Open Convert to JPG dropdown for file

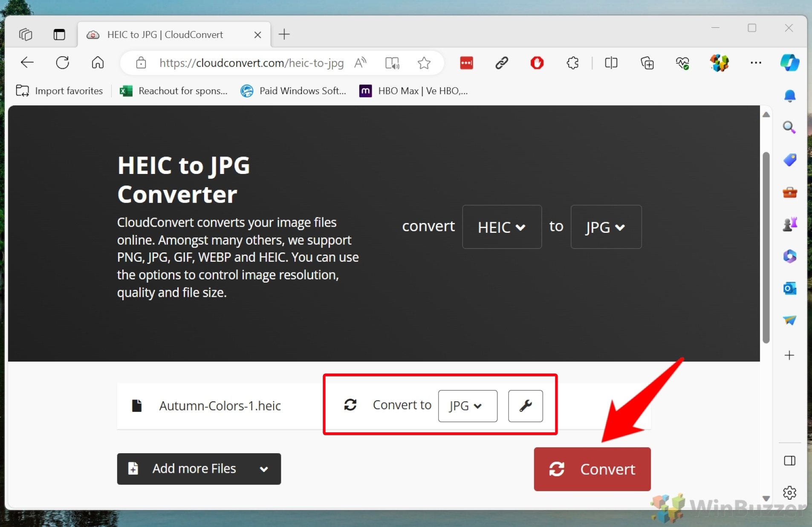point(467,406)
